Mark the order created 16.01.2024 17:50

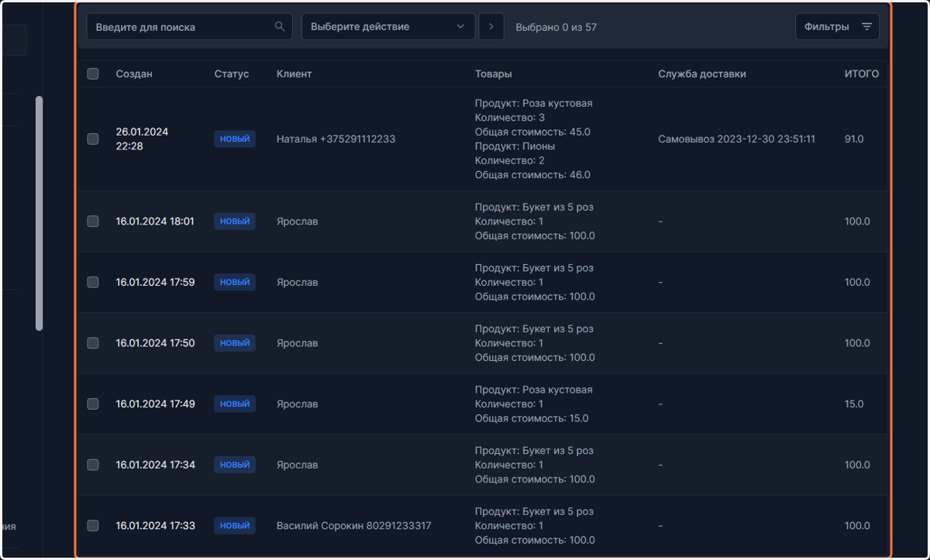pyautogui.click(x=93, y=342)
